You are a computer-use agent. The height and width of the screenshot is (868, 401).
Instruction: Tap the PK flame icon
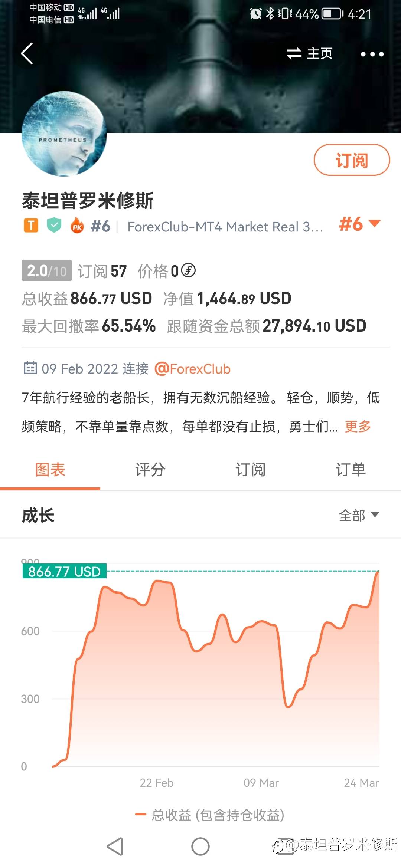point(77,226)
